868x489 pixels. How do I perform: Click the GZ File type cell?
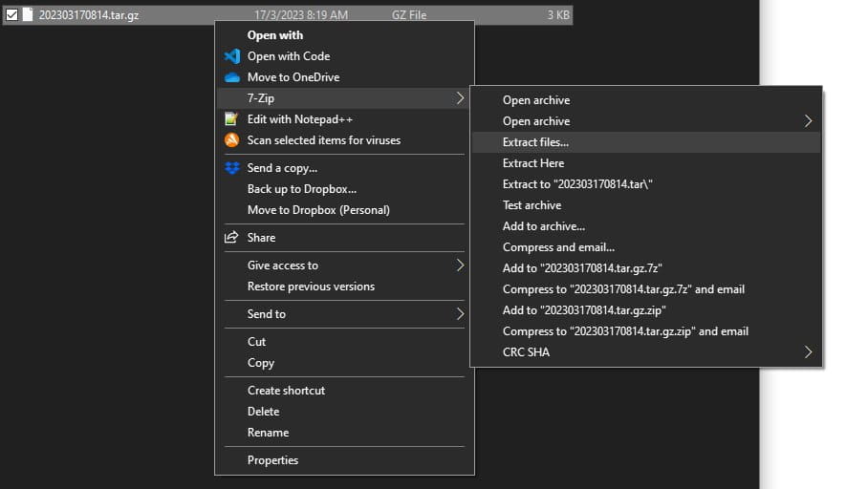coord(409,15)
